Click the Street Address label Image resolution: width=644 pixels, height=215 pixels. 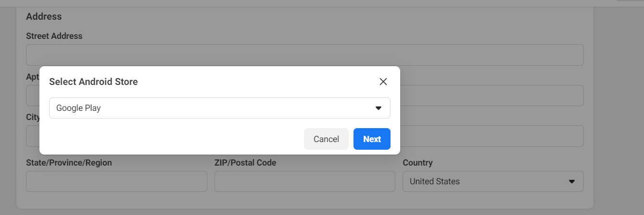click(54, 36)
